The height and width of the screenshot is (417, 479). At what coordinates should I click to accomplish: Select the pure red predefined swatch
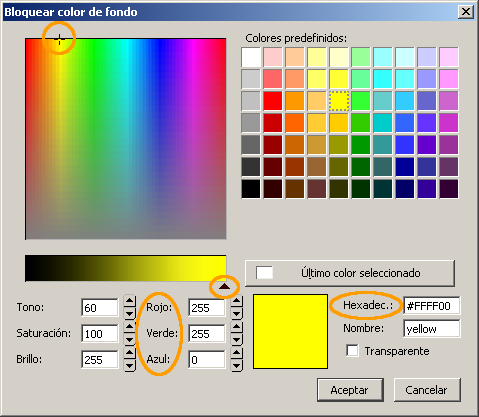click(x=273, y=101)
